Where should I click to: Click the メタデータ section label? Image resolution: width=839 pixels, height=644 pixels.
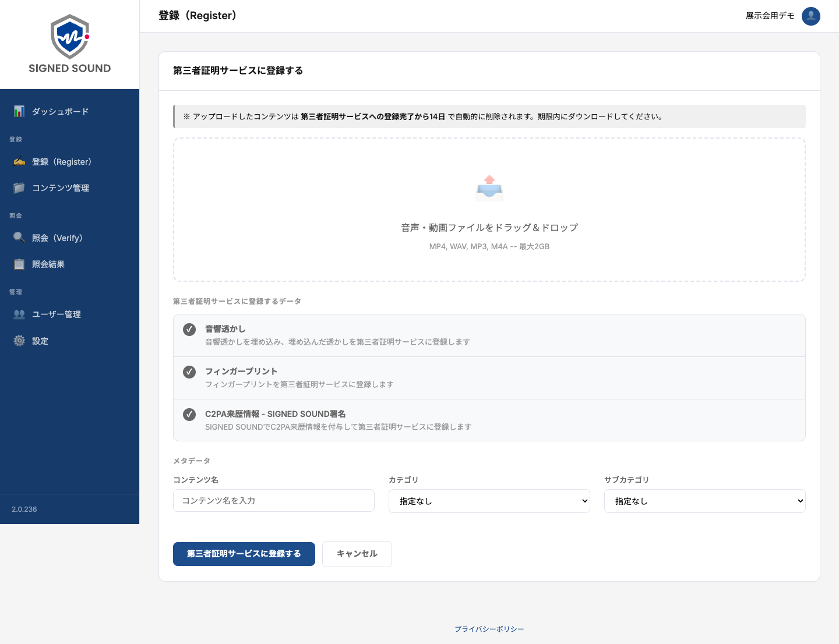tap(192, 461)
